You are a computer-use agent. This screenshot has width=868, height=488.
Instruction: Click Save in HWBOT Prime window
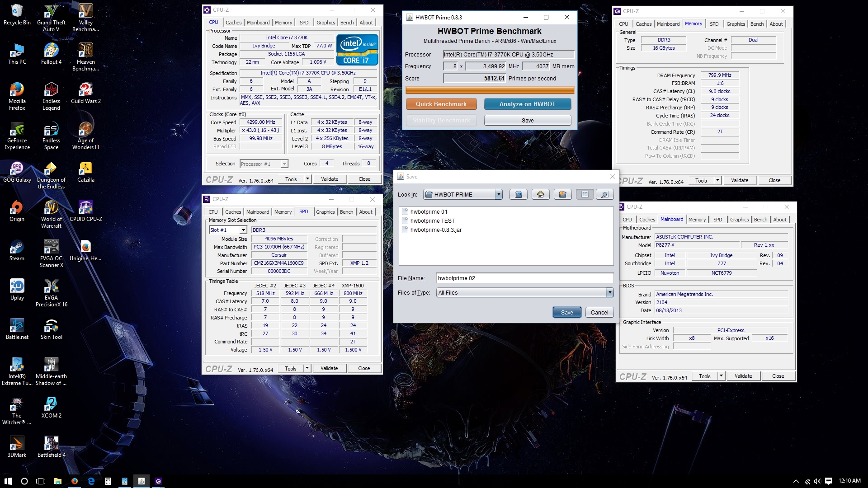click(x=528, y=120)
